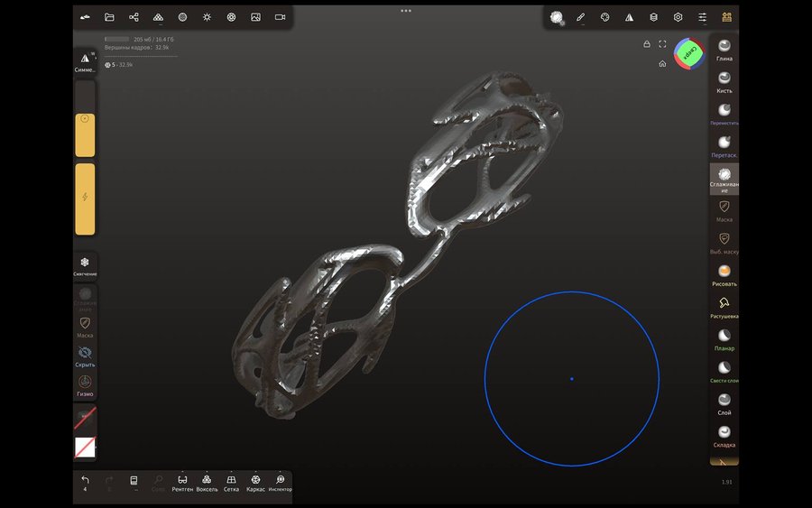The width and height of the screenshot is (812, 508).
Task: Select the Глина clay tool
Action: click(724, 51)
